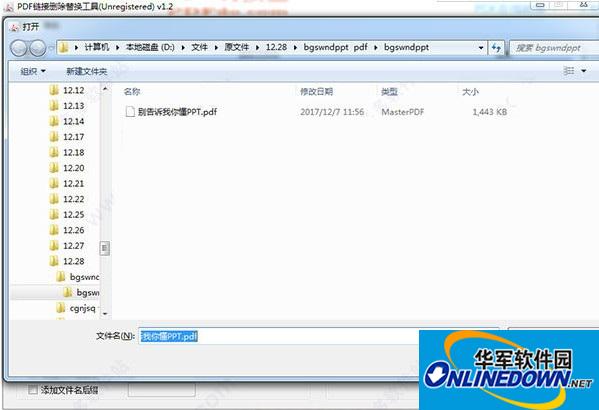Screen dimensions: 599x410
Task: Select the 12.28 folder in tree
Action: click(x=73, y=261)
